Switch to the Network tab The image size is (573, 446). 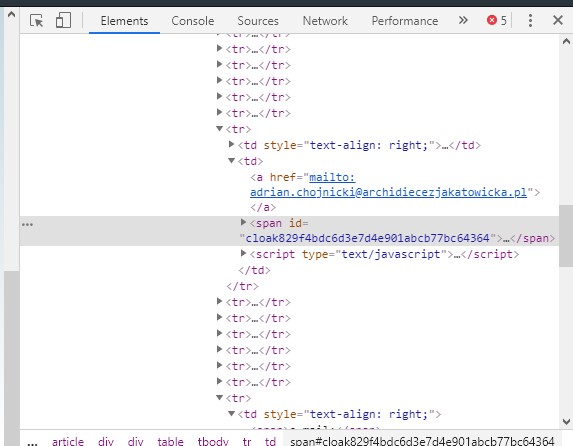325,21
